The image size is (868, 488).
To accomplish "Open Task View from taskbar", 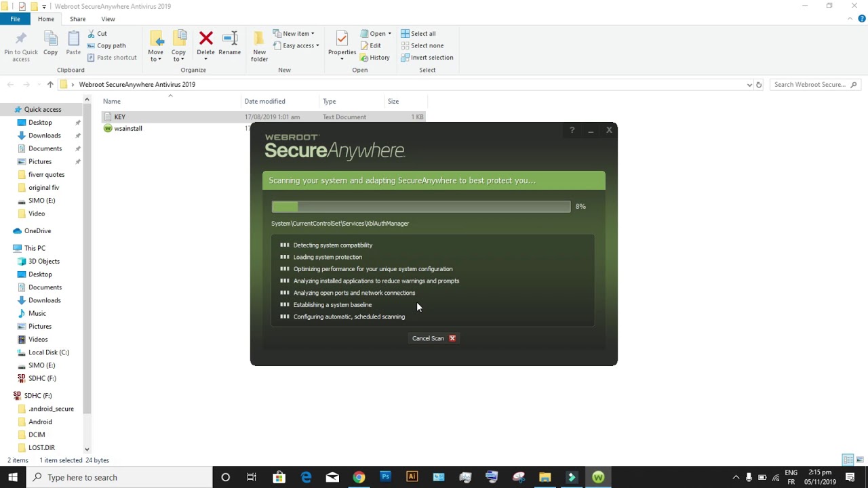I will point(252,477).
